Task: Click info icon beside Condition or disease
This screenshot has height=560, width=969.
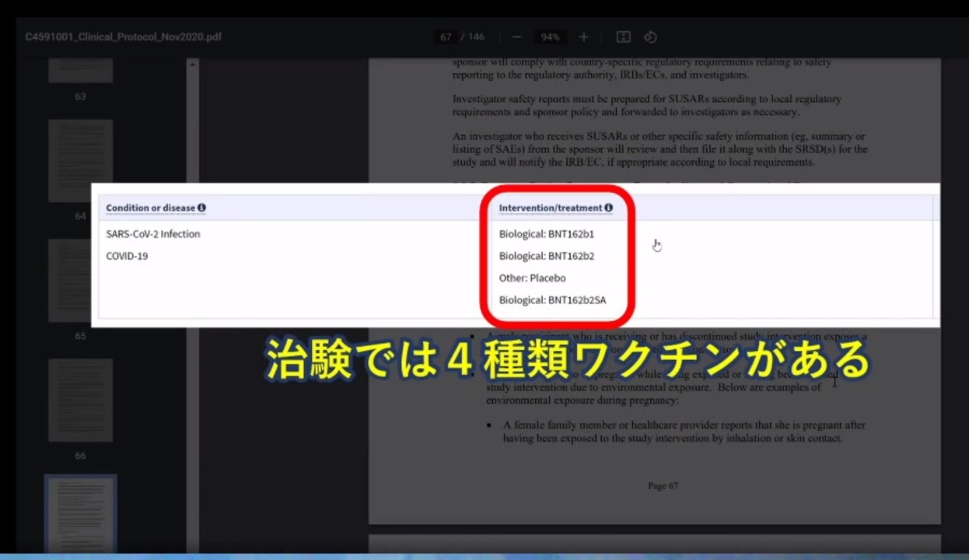Action: (201, 208)
